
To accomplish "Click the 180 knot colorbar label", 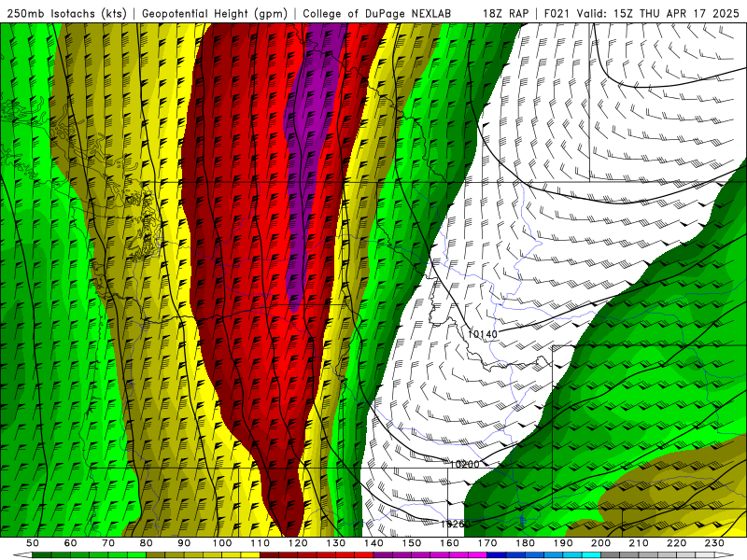I will (525, 543).
